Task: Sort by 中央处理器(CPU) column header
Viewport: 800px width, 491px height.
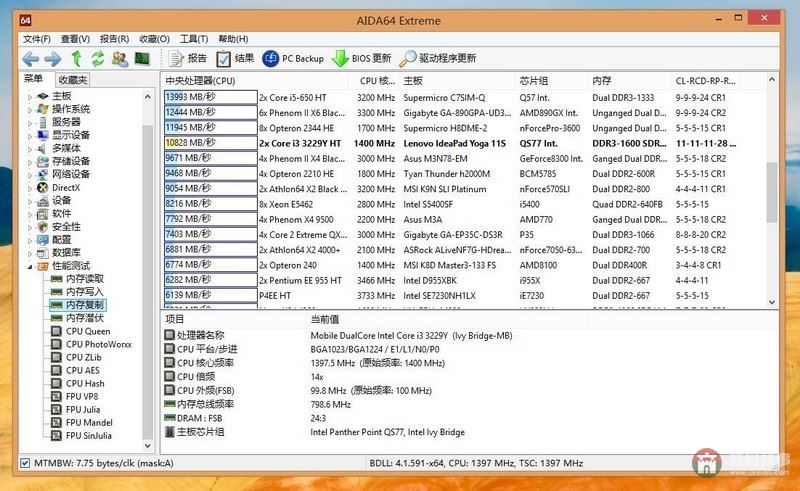Action: [256, 81]
